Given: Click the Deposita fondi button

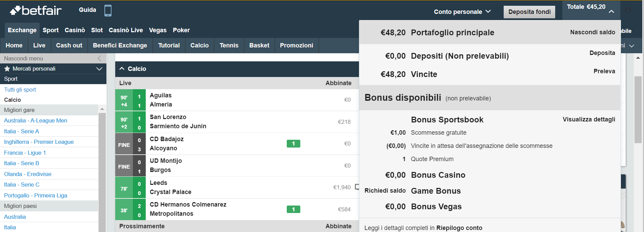Looking at the screenshot, I should point(529,12).
